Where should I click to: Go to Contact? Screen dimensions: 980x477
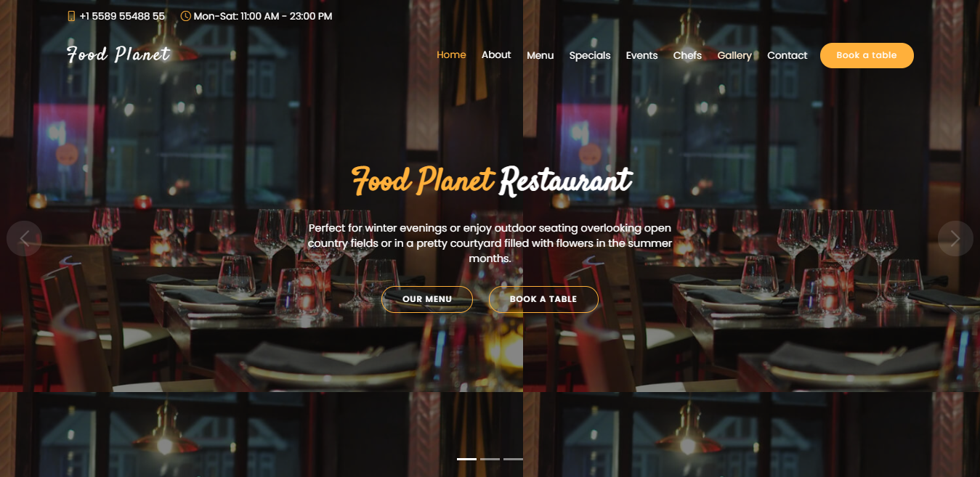pos(787,55)
